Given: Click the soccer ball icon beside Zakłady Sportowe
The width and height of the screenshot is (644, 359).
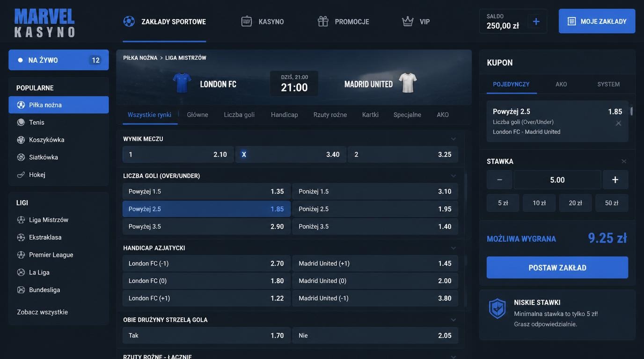Looking at the screenshot, I should (x=129, y=22).
